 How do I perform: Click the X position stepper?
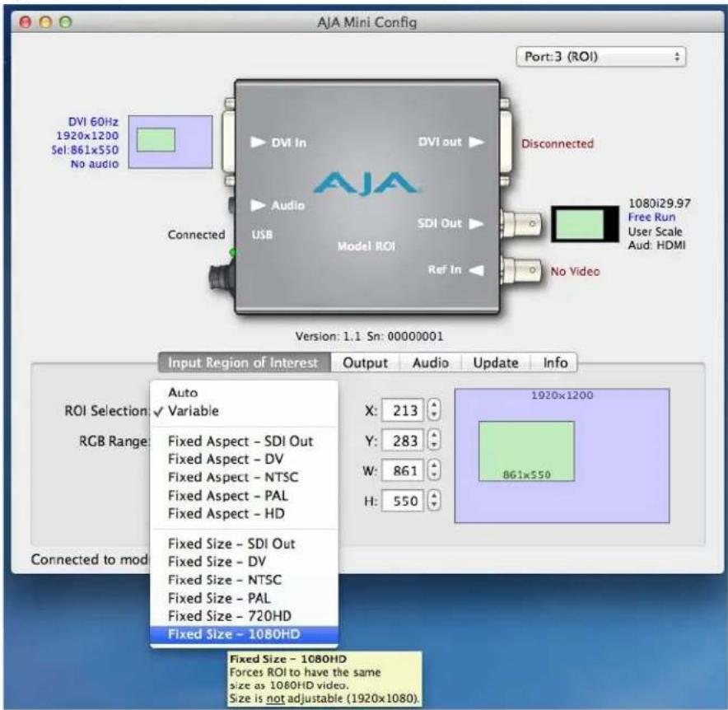434,410
